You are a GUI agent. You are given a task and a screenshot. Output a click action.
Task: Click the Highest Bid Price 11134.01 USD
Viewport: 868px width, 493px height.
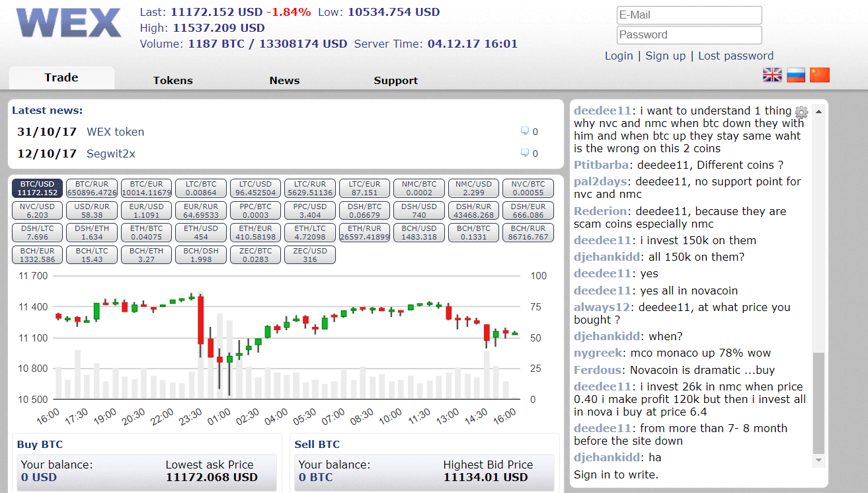click(486, 477)
